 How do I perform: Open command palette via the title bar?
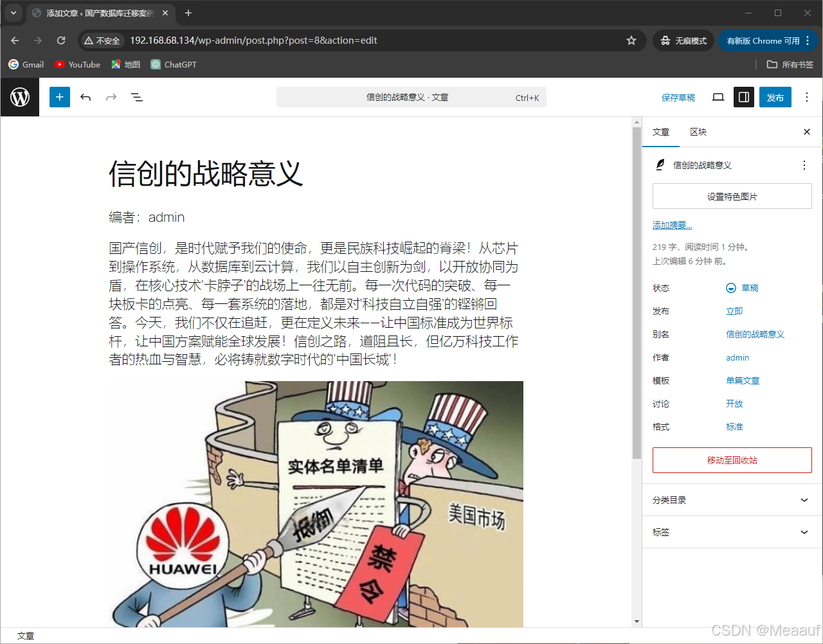[x=411, y=97]
